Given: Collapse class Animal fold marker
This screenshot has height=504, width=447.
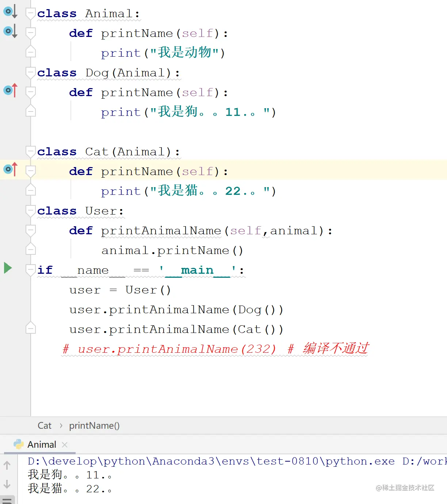Looking at the screenshot, I should [31, 14].
